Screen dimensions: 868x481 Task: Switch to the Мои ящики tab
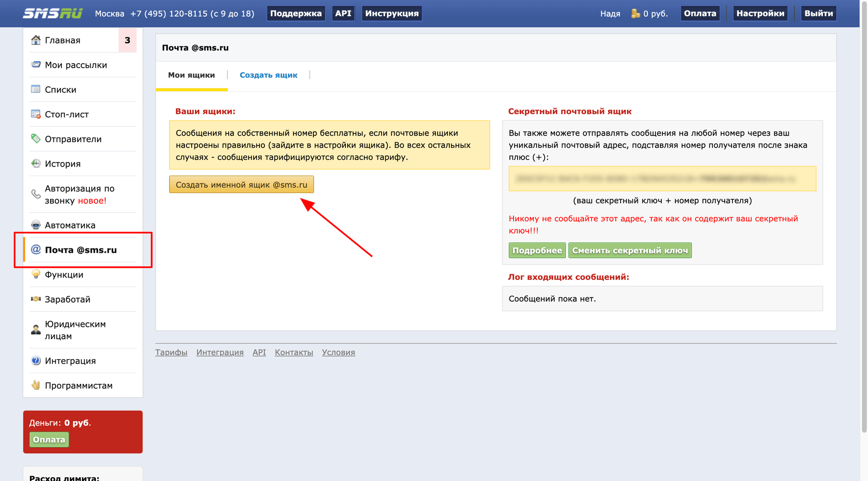click(191, 75)
